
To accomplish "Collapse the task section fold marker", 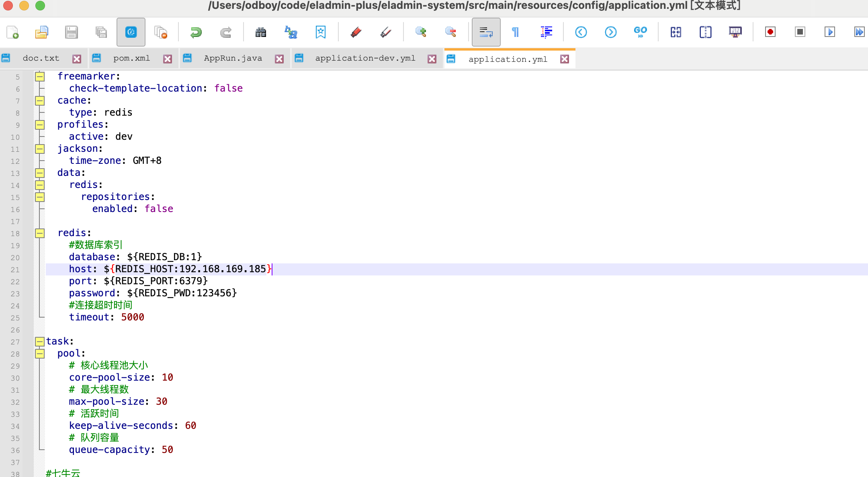I will pos(39,342).
